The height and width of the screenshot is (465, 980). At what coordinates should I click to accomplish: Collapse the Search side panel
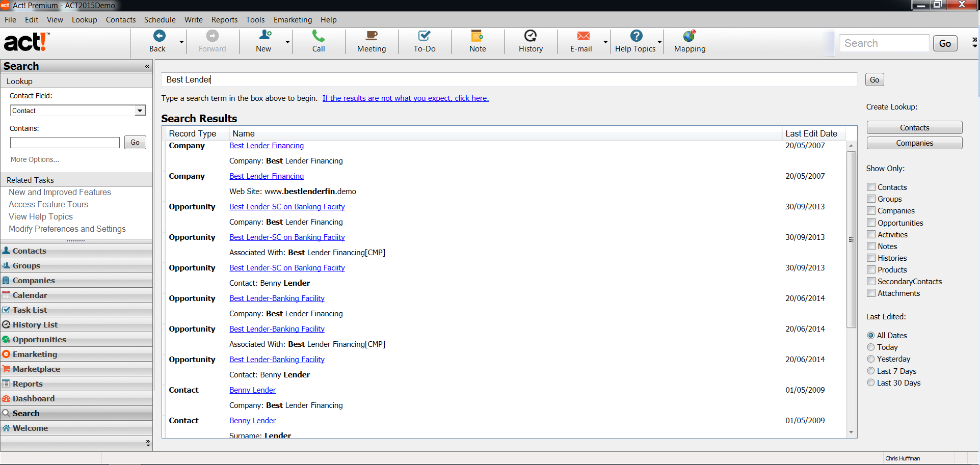147,66
